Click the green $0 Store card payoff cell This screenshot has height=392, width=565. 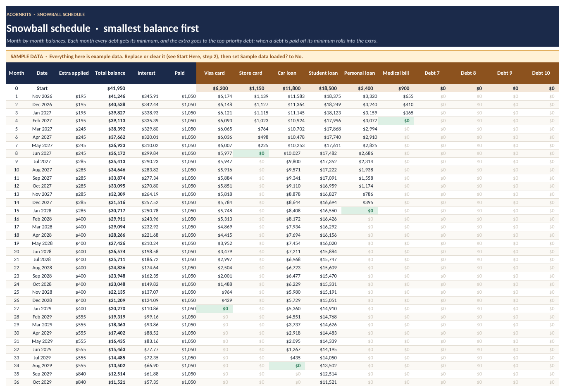(251, 153)
